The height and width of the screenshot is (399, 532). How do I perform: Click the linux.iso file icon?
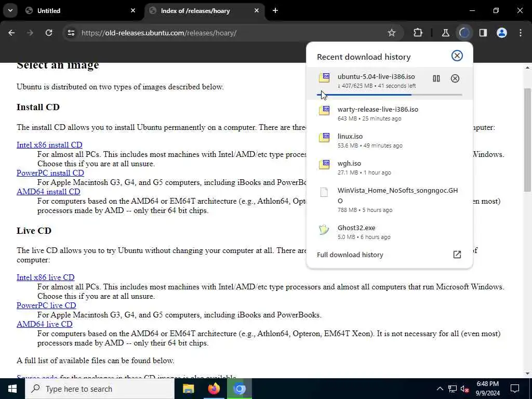pos(324,138)
